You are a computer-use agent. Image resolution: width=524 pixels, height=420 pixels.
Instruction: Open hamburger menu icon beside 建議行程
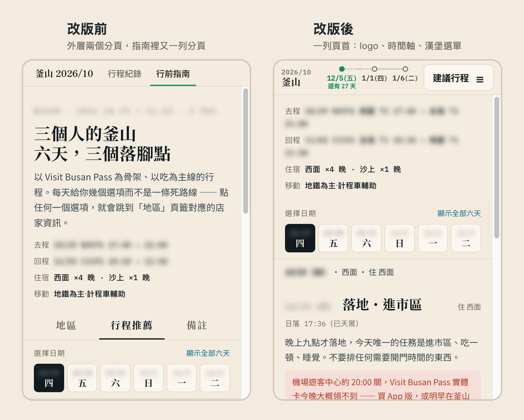(x=480, y=80)
